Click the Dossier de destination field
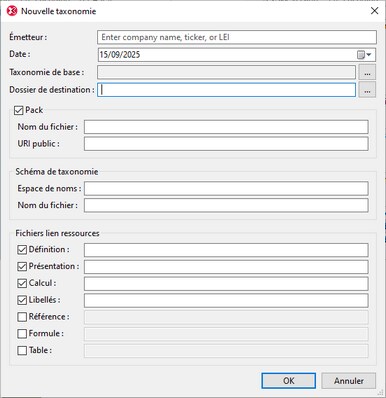This screenshot has height=398, width=386. [226, 90]
